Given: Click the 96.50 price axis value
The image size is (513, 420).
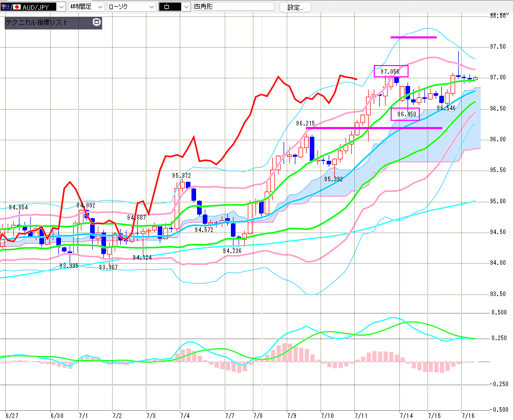Looking at the screenshot, I should 498,109.
